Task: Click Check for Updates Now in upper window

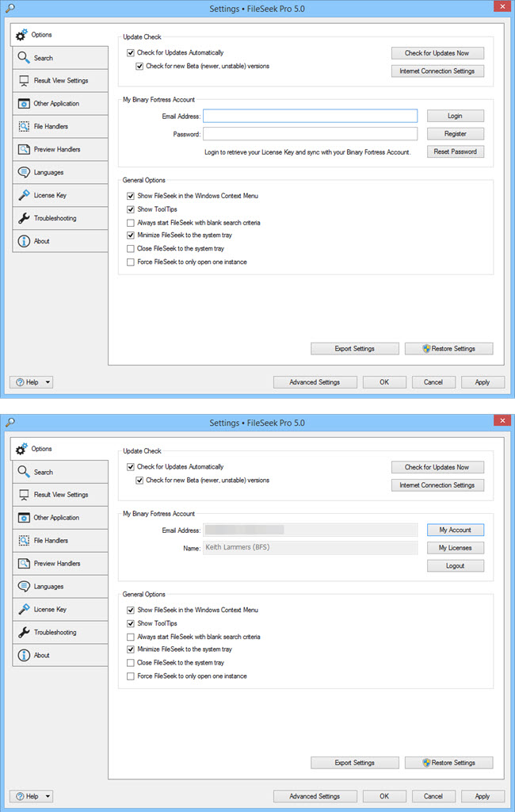Action: pyautogui.click(x=437, y=53)
